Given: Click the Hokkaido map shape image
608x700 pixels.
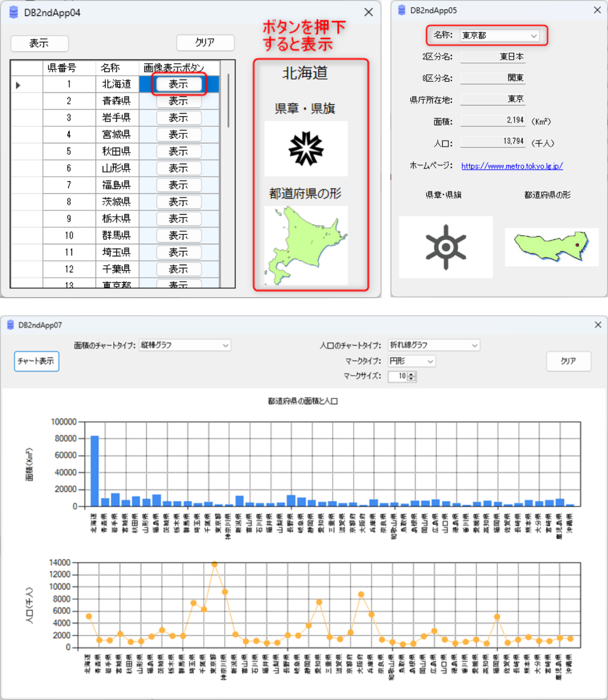Looking at the screenshot, I should click(306, 245).
